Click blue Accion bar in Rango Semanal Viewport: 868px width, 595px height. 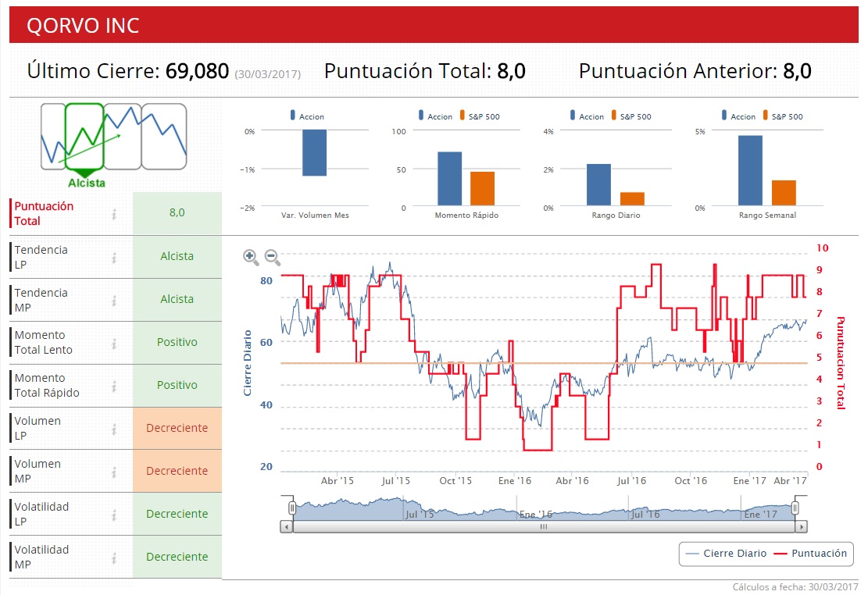[x=750, y=170]
